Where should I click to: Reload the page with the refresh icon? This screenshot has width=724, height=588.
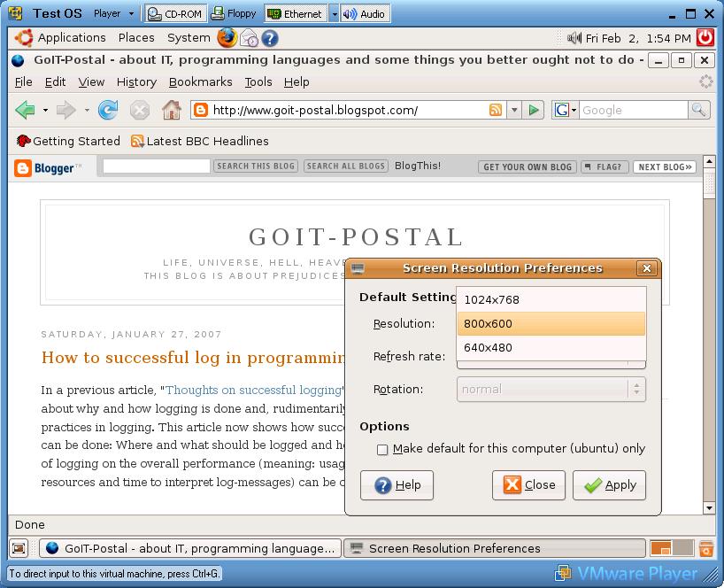(x=108, y=110)
